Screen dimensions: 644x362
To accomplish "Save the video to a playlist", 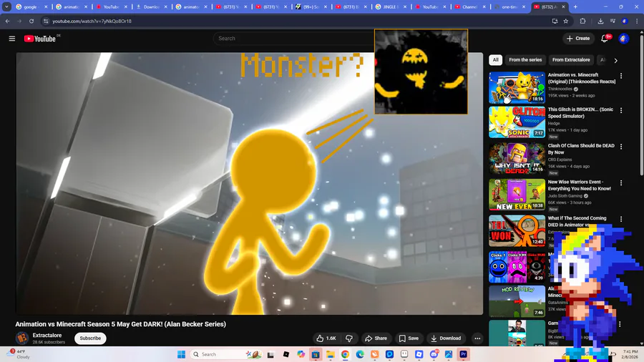I will click(409, 338).
